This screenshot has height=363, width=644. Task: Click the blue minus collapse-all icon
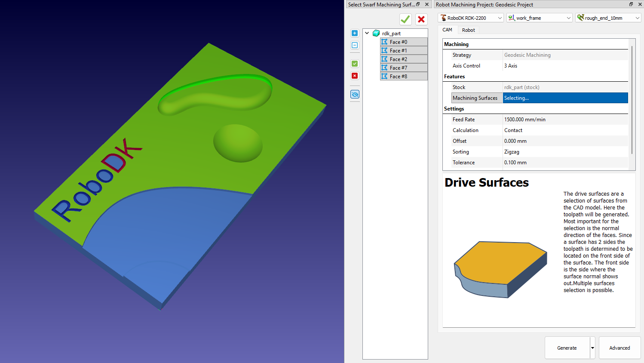click(355, 45)
